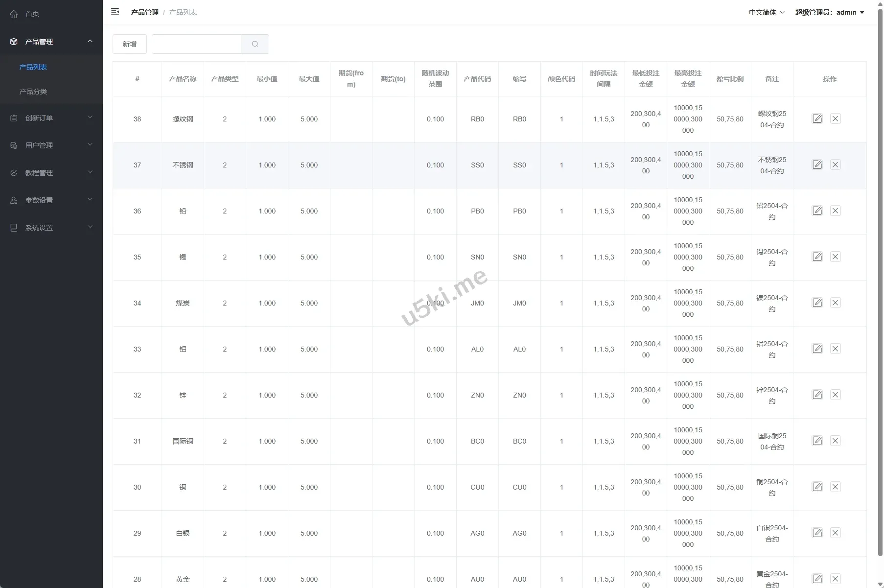
Task: Go to 首页 in the sidebar
Action: 32,14
